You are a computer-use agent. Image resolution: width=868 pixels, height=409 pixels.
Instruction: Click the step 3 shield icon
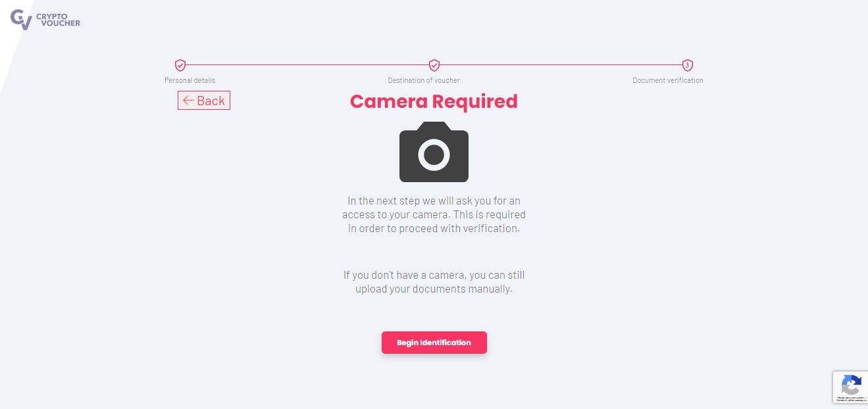pos(688,65)
